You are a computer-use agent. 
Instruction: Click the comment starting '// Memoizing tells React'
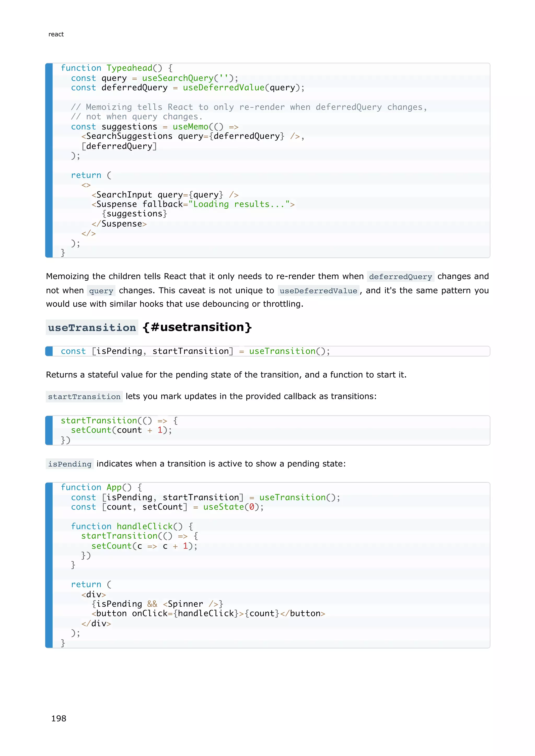pos(249,107)
